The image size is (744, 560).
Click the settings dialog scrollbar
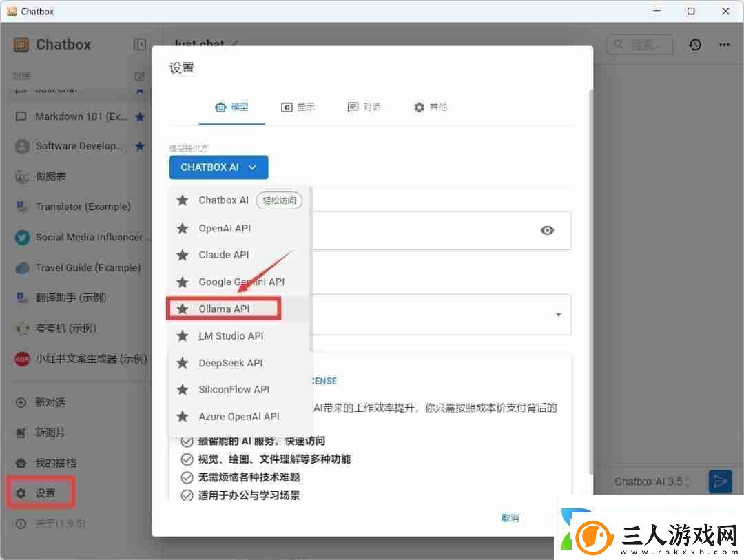pos(591,281)
